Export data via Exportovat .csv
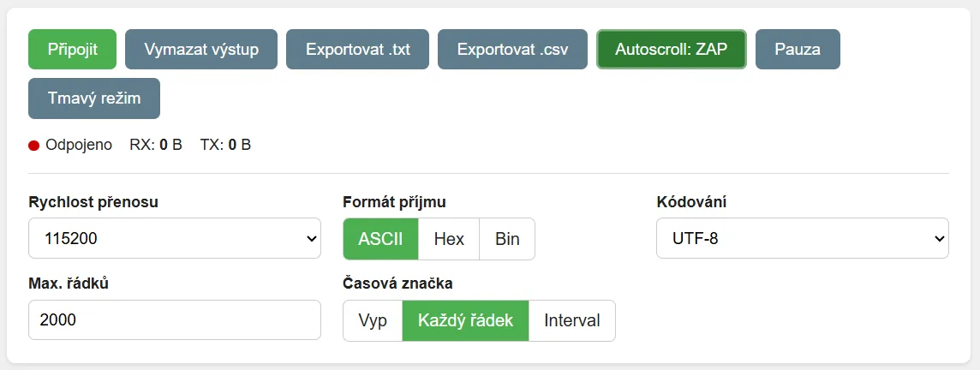The width and height of the screenshot is (980, 370). point(512,50)
